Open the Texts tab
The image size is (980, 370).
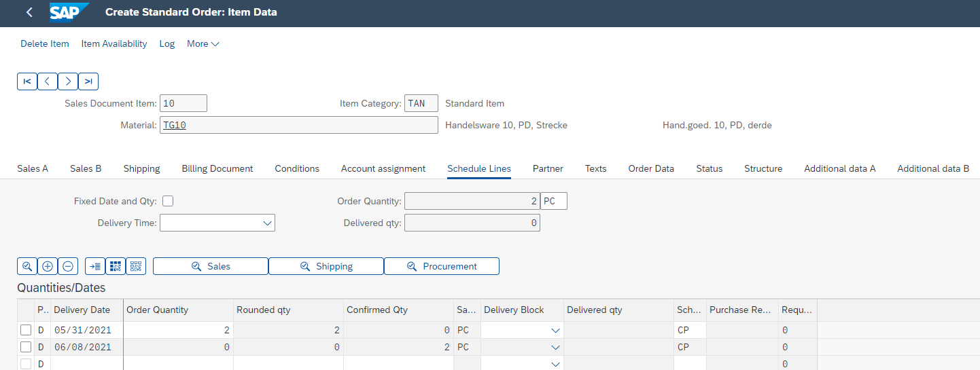596,168
